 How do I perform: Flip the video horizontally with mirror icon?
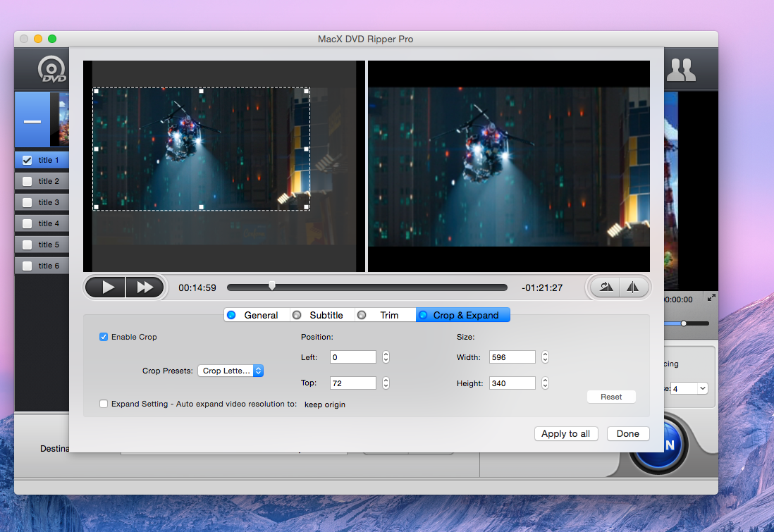coord(633,287)
